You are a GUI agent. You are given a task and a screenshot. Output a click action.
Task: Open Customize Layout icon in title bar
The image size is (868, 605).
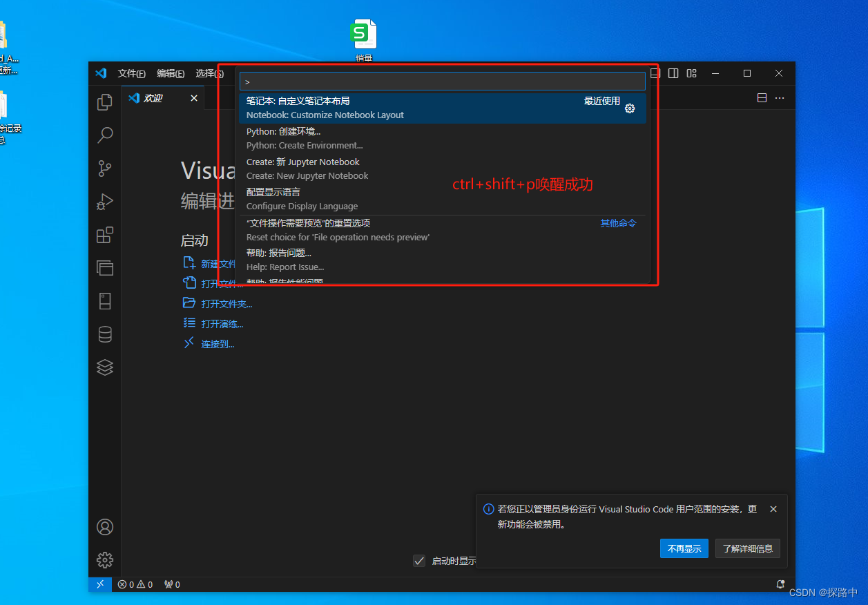click(x=691, y=73)
